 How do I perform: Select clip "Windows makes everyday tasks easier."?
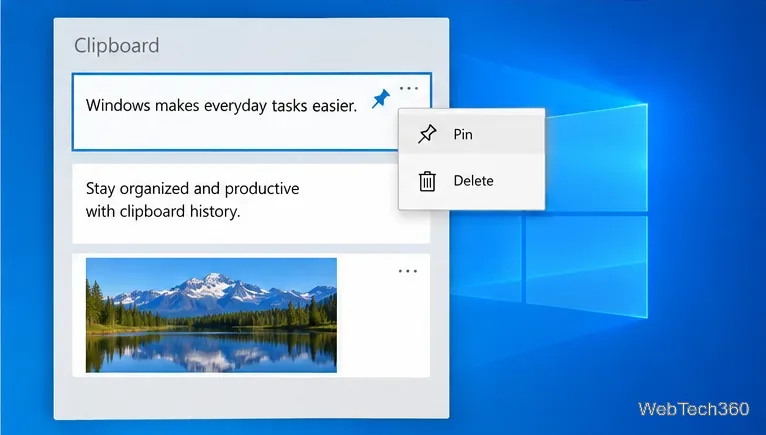[x=251, y=112]
